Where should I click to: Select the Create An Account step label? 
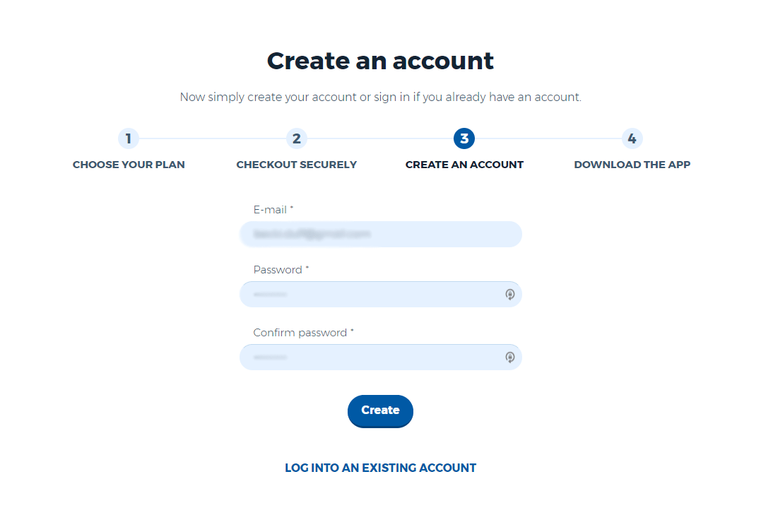(464, 165)
